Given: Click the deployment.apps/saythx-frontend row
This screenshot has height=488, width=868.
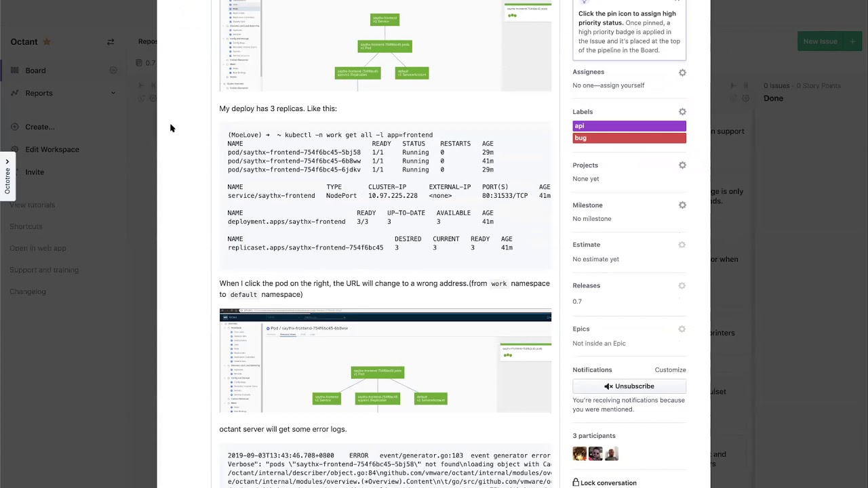Looking at the screenshot, I should [x=361, y=222].
